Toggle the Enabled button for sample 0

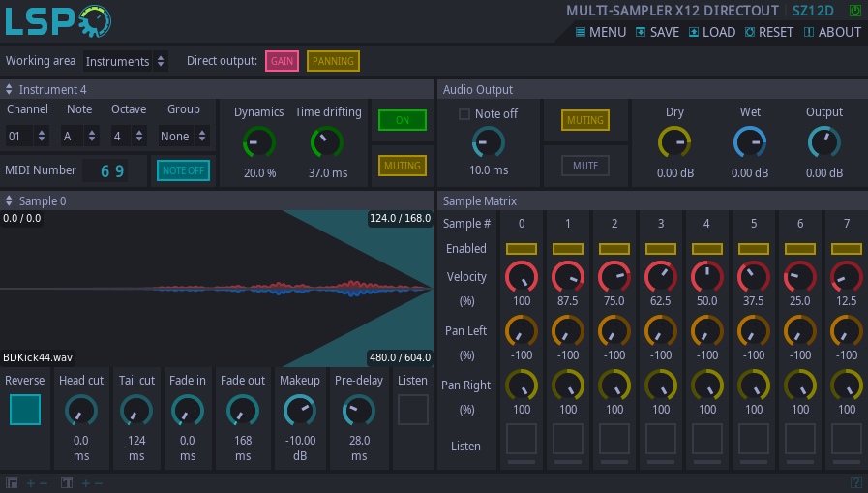point(522,249)
